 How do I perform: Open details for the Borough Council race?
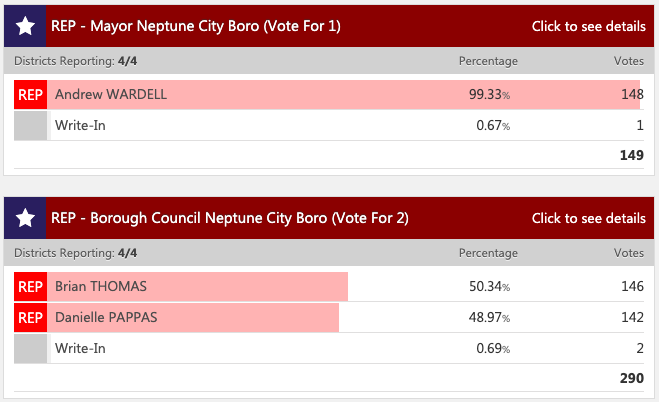pyautogui.click(x=588, y=218)
